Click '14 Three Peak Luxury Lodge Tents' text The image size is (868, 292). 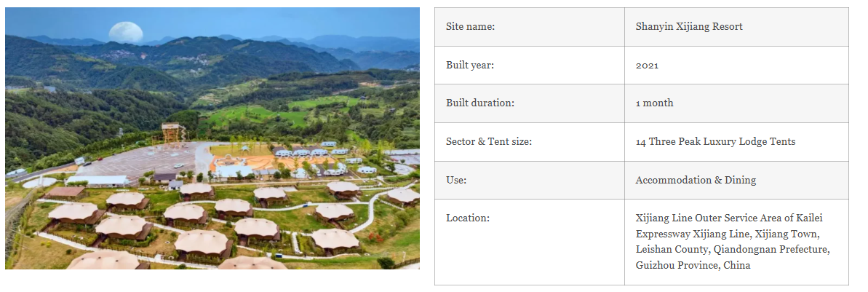pos(715,141)
